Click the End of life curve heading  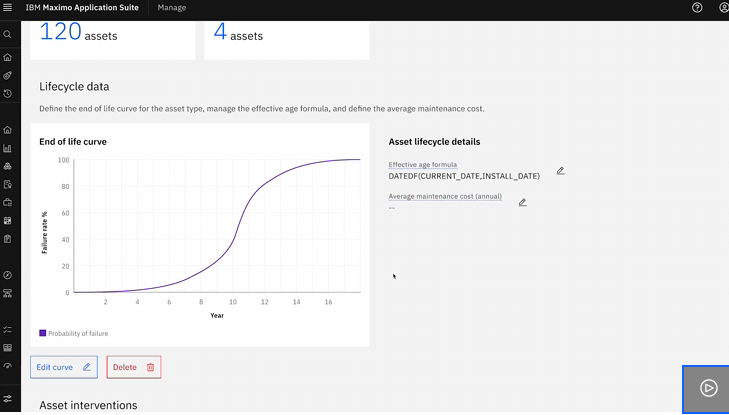click(x=73, y=142)
